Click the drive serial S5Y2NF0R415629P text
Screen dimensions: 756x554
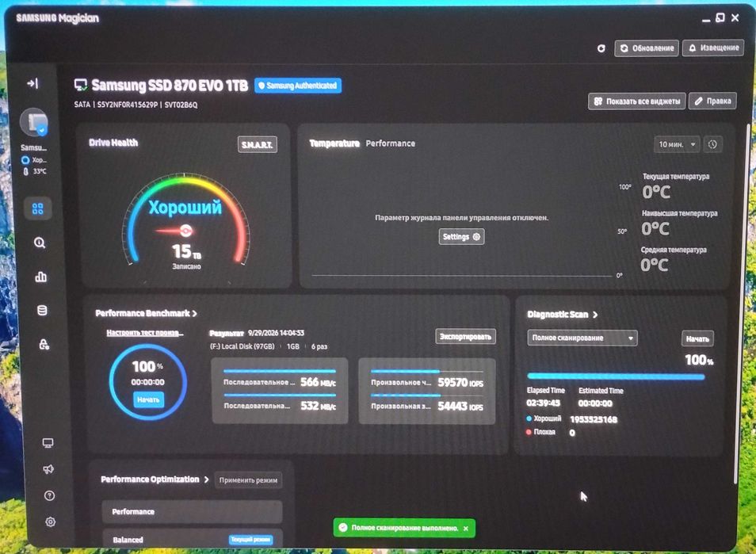[128, 105]
